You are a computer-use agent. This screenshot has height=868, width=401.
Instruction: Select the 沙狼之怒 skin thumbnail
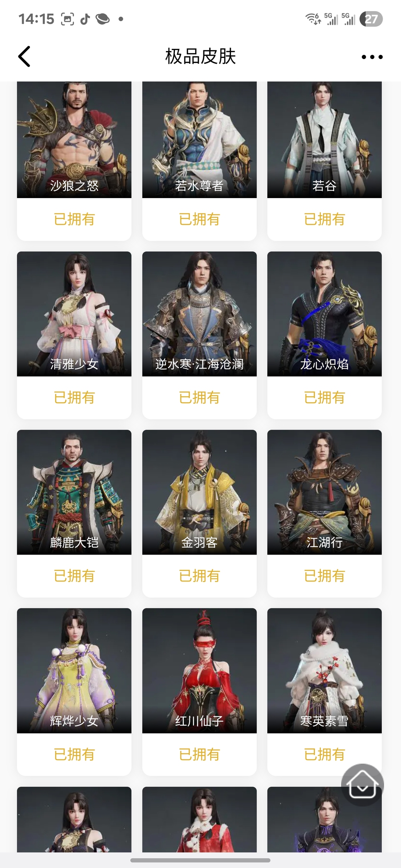[x=74, y=139]
